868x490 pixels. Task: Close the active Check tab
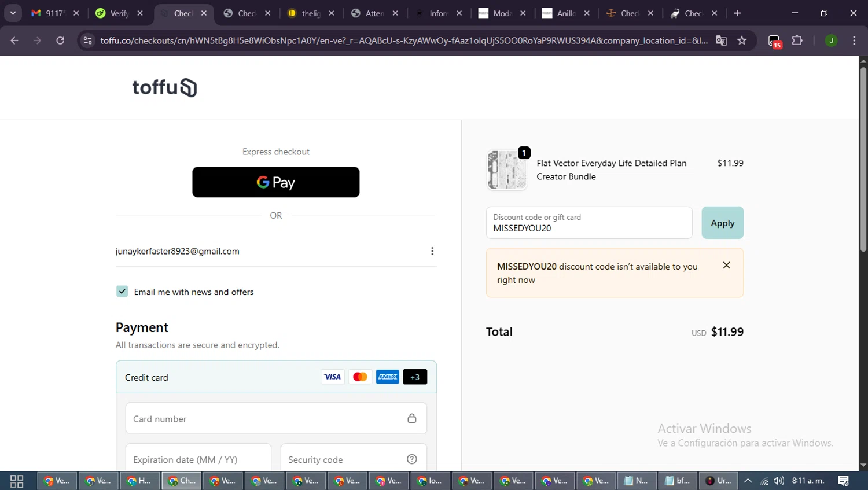pyautogui.click(x=204, y=13)
